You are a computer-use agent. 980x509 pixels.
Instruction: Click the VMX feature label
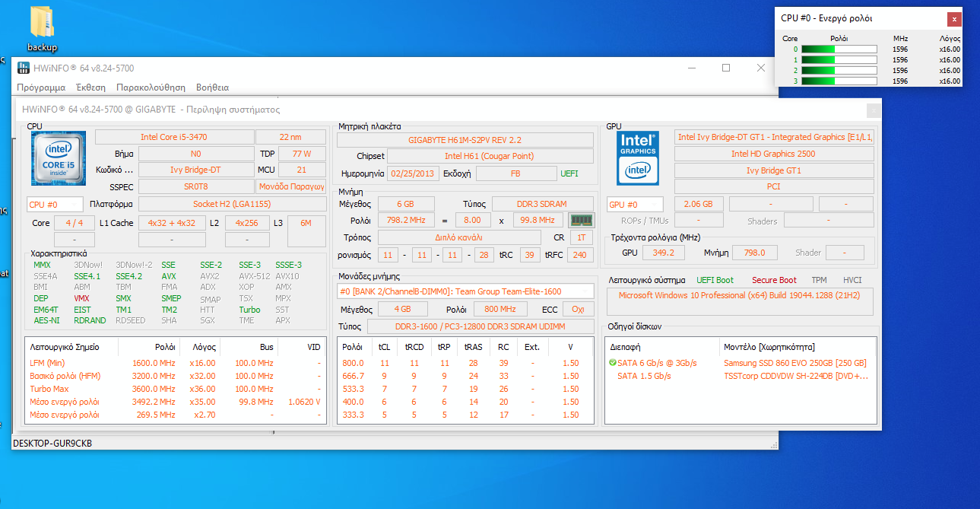82,298
